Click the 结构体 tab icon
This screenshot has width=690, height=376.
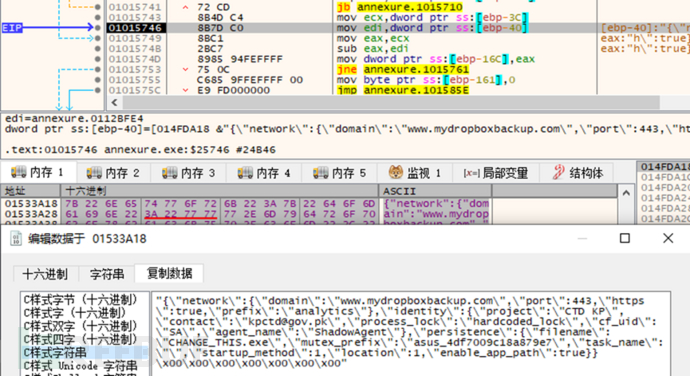tap(558, 172)
